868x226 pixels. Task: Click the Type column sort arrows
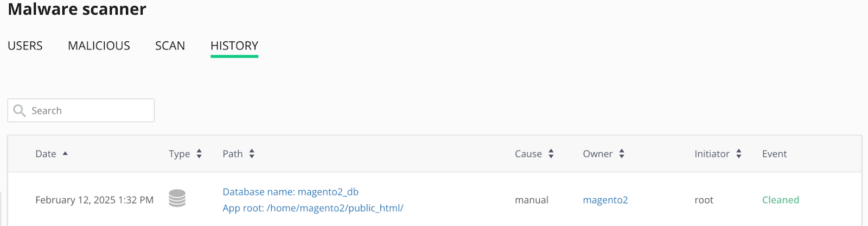click(x=199, y=154)
